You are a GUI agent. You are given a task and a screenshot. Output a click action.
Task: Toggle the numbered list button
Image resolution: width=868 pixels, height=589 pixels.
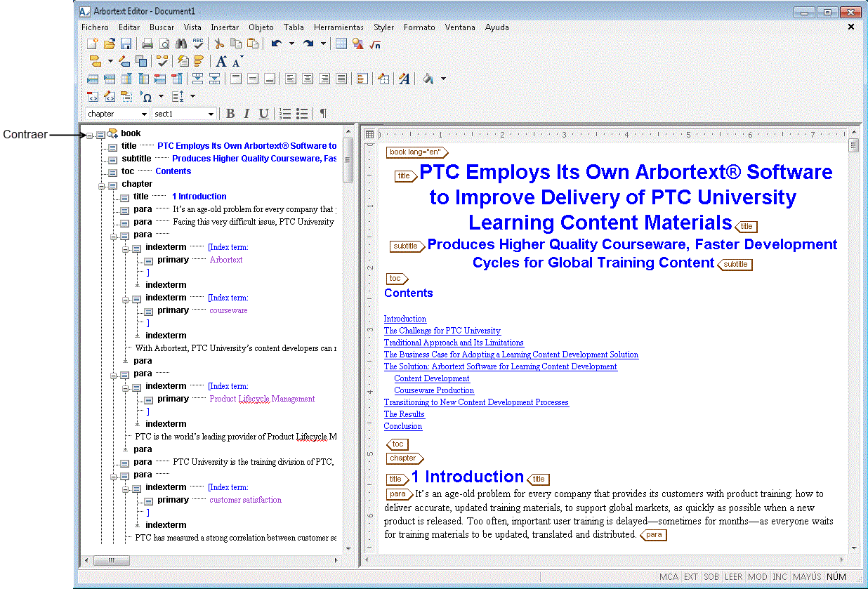click(285, 114)
